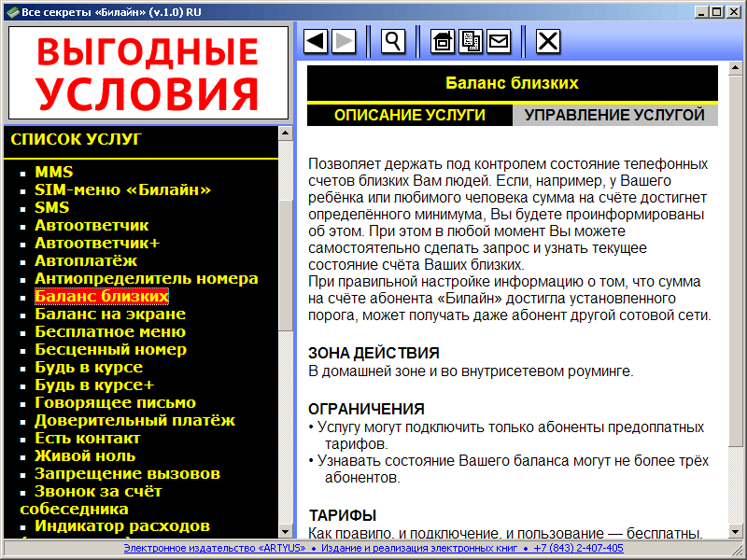
Task: Open the home page icon
Action: [443, 41]
